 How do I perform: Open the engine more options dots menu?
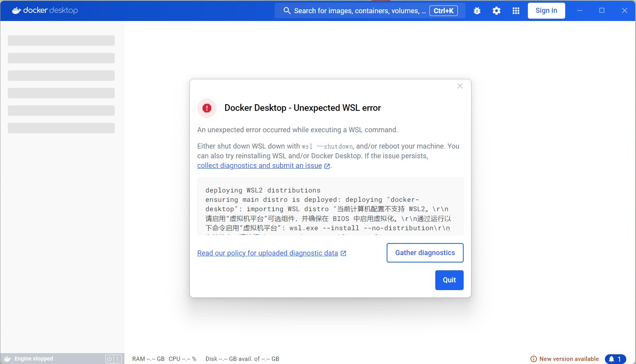coord(117,359)
